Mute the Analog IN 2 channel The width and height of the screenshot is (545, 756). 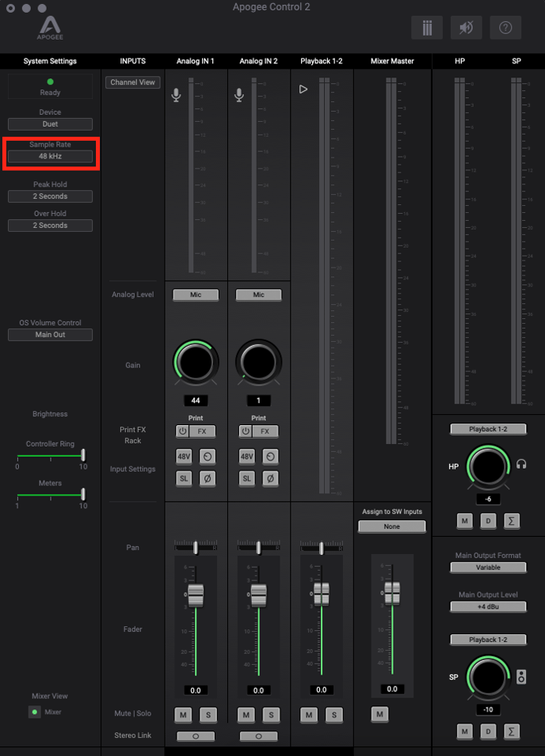[x=246, y=715]
